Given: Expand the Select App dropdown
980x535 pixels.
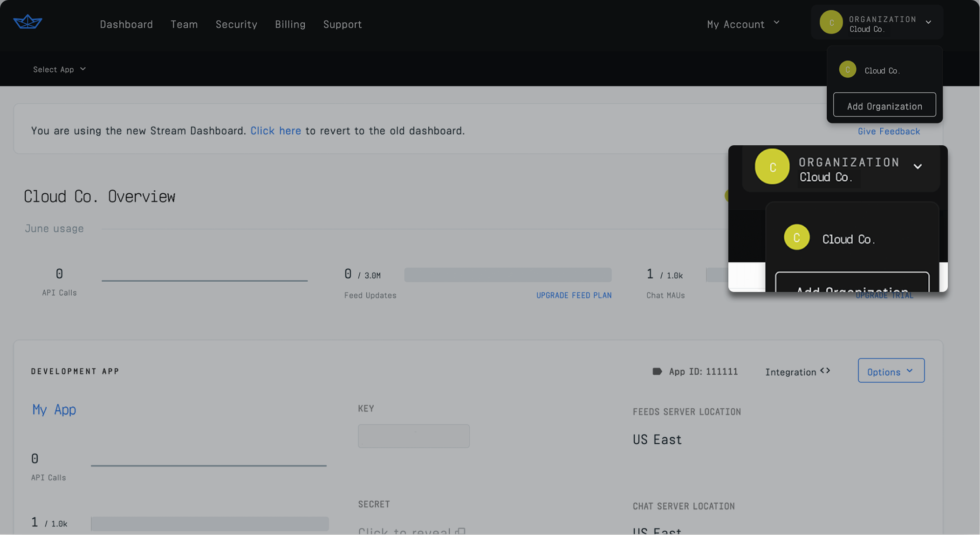Looking at the screenshot, I should (x=59, y=69).
